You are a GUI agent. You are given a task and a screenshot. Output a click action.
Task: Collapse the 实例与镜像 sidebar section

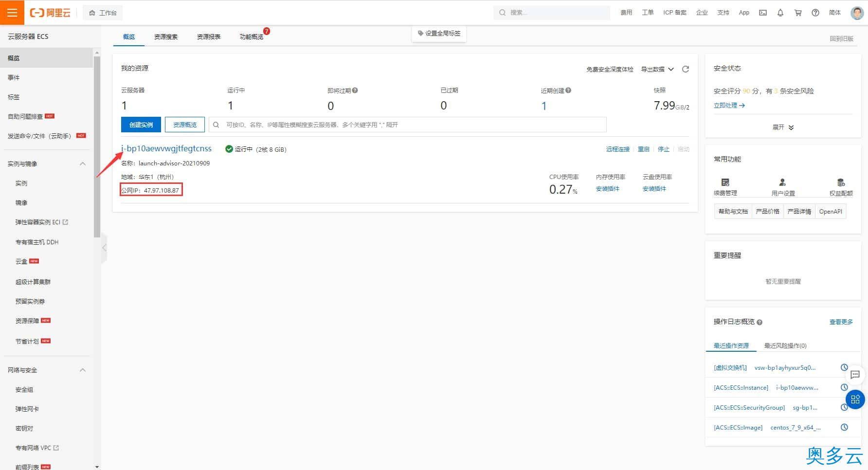click(83, 164)
